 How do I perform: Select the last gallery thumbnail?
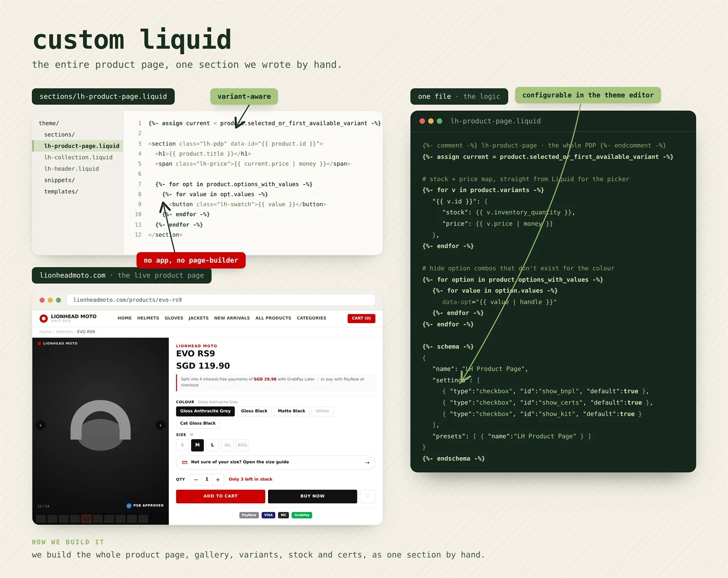[143, 519]
